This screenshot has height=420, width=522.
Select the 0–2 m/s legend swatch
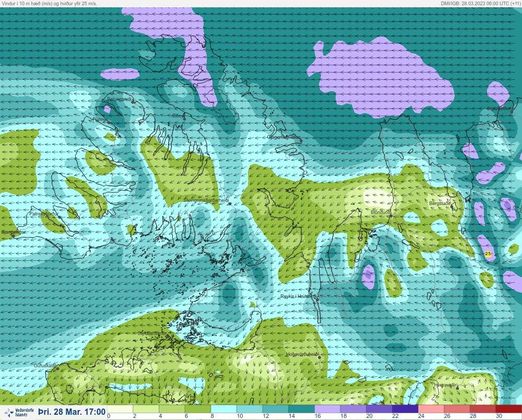point(120,409)
